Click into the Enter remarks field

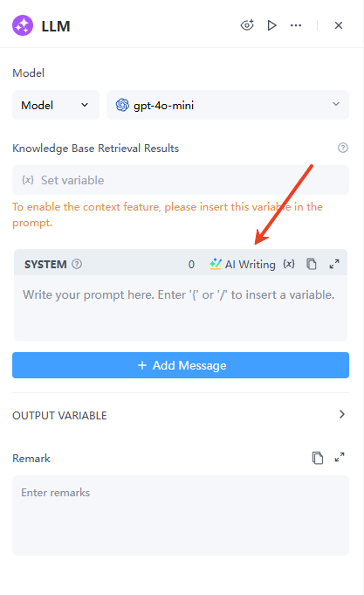point(181,515)
